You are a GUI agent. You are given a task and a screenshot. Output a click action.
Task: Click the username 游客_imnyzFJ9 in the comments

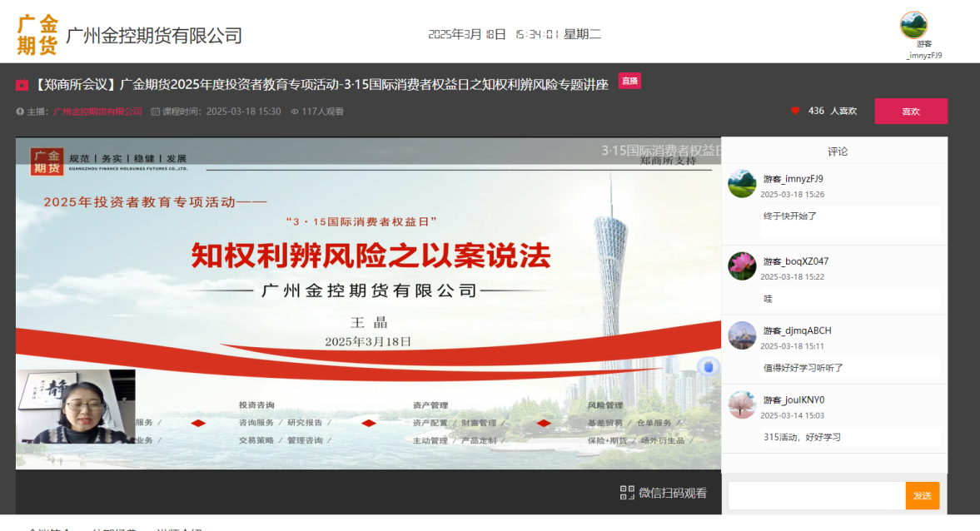793,179
